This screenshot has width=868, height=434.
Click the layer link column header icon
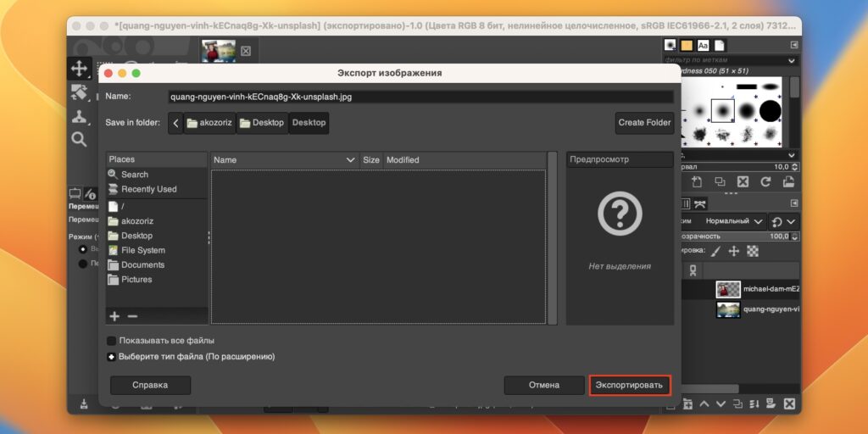[x=693, y=270]
